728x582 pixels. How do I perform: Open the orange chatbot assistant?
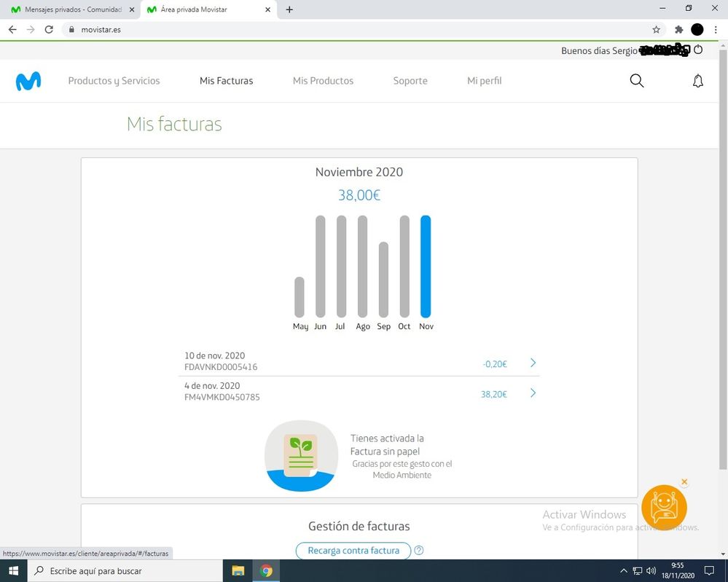tap(664, 508)
